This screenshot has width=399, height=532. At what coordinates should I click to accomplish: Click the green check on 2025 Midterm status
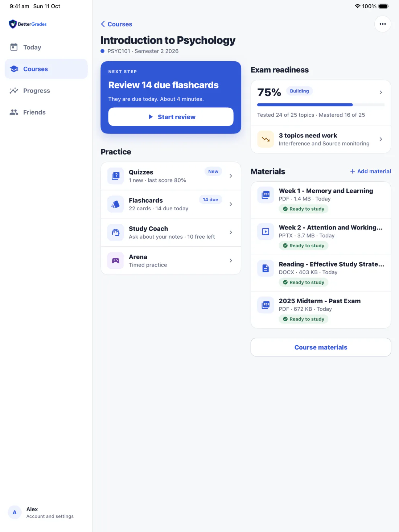point(285,319)
